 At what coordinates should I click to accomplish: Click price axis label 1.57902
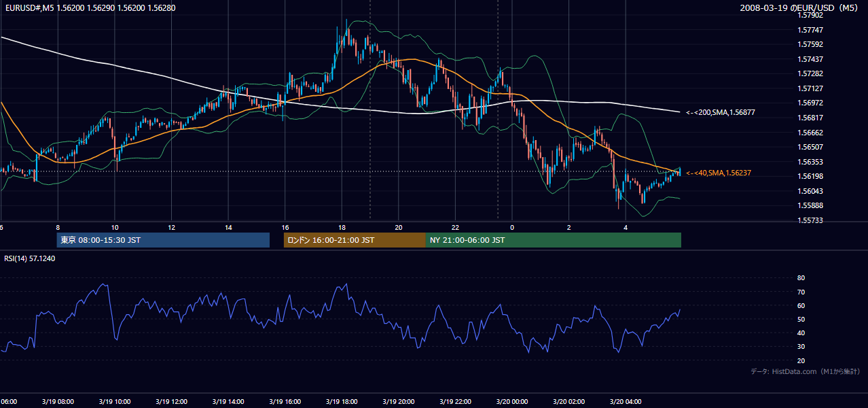point(810,15)
